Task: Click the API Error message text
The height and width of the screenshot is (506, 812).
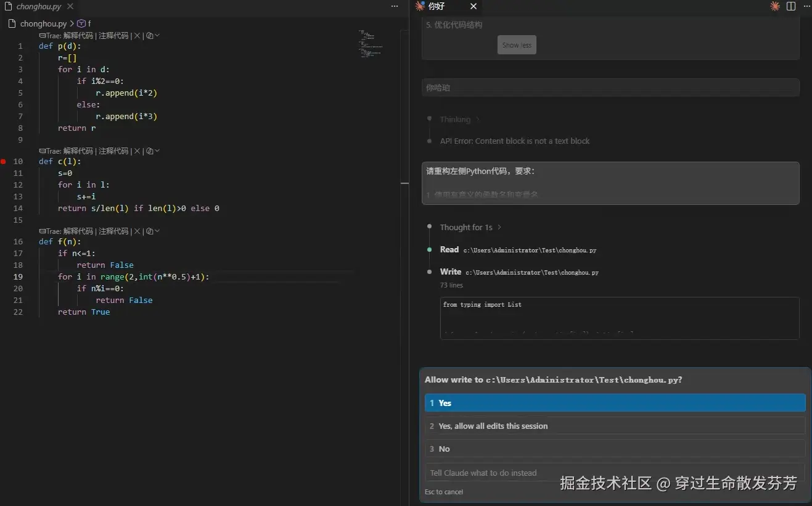Action: 515,141
